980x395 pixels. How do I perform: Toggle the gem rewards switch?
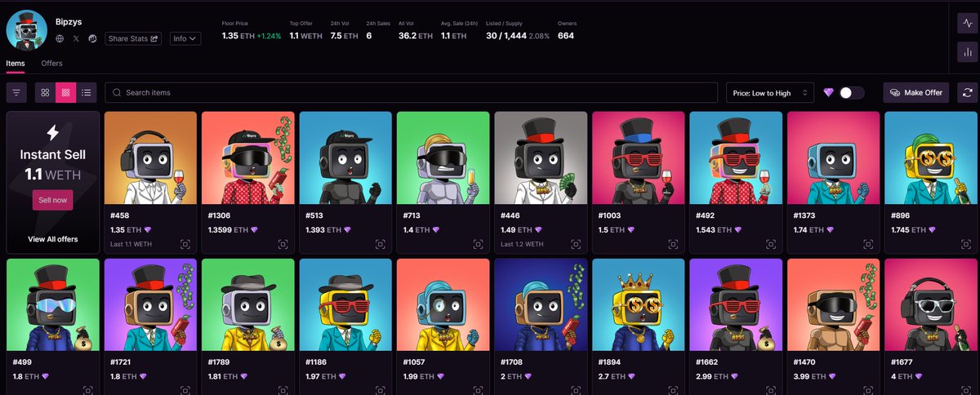(x=851, y=92)
